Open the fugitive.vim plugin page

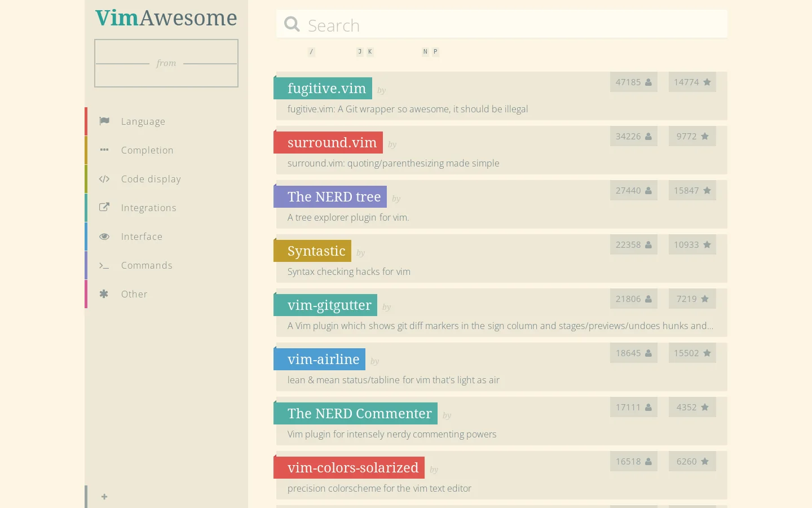323,88
